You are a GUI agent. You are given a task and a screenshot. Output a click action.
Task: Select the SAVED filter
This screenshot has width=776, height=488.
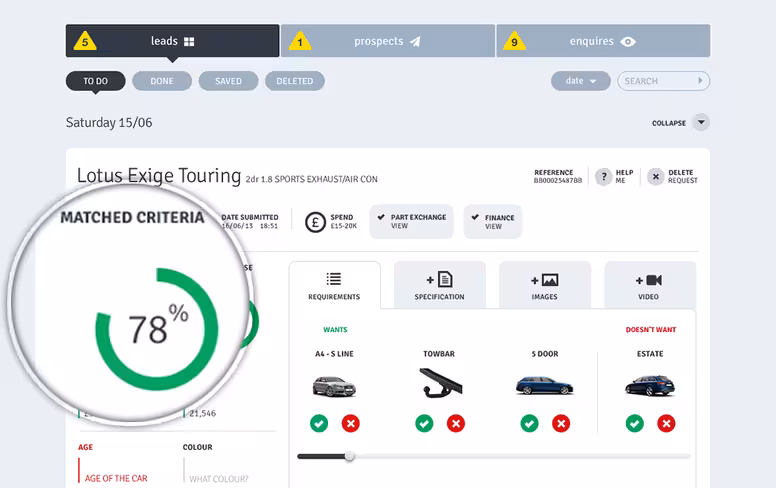(x=228, y=81)
